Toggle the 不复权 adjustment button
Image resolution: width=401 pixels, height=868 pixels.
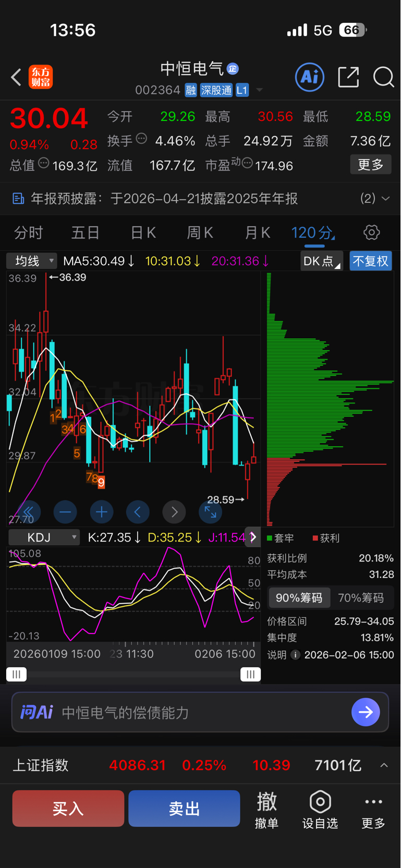pyautogui.click(x=371, y=261)
